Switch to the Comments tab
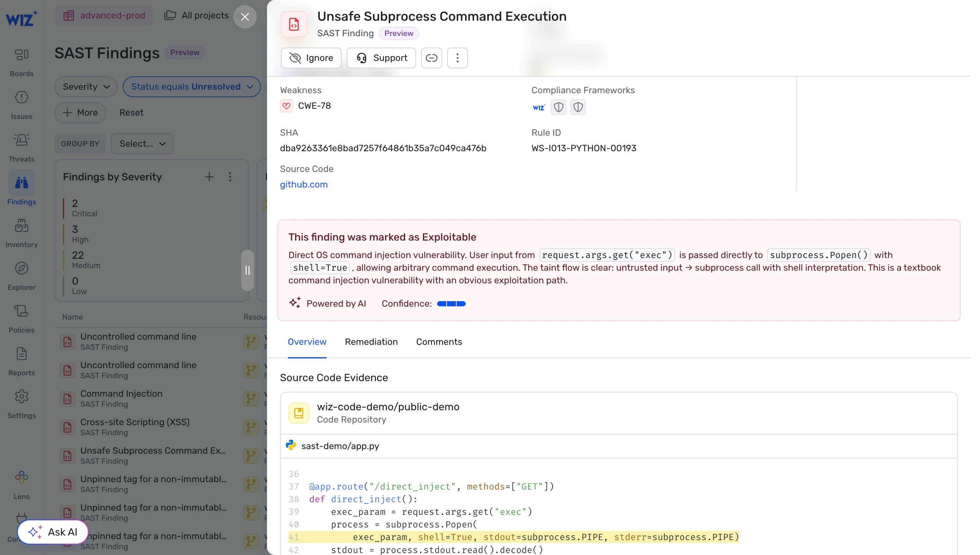This screenshot has height=555, width=980. pos(439,342)
